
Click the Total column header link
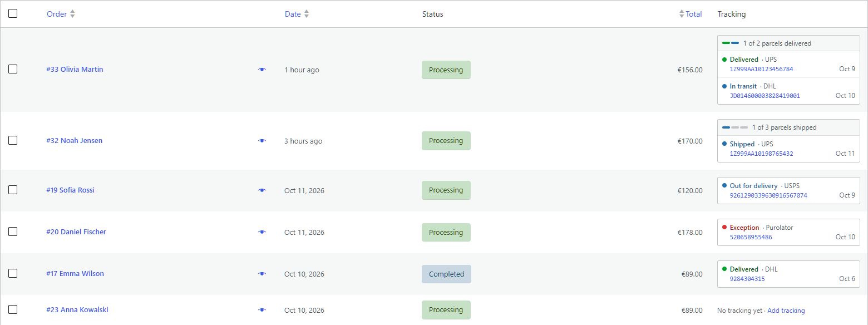[x=694, y=14]
